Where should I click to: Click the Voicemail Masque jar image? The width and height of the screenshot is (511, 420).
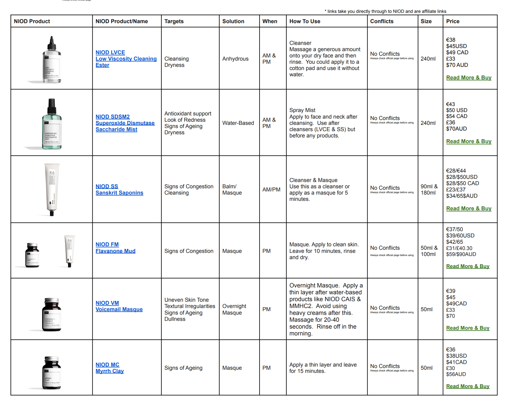tap(51, 314)
